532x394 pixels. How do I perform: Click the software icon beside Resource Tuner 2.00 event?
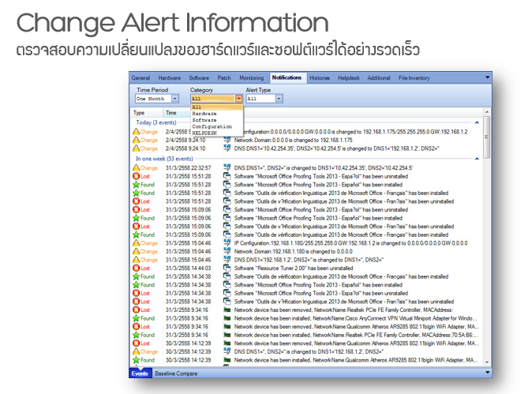click(227, 268)
